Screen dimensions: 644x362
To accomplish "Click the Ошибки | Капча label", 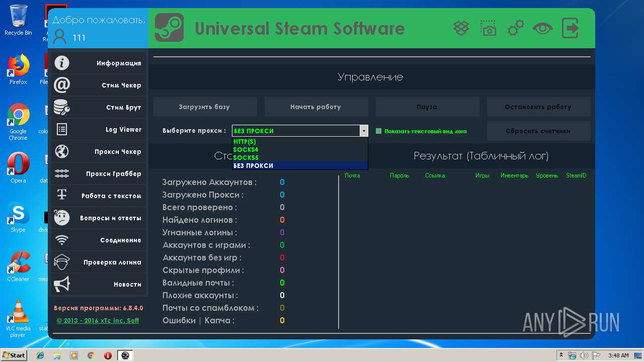I will (x=198, y=320).
